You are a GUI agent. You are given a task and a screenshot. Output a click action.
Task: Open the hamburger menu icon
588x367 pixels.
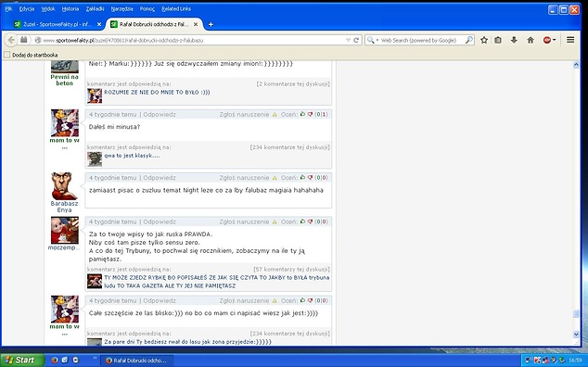[x=570, y=40]
